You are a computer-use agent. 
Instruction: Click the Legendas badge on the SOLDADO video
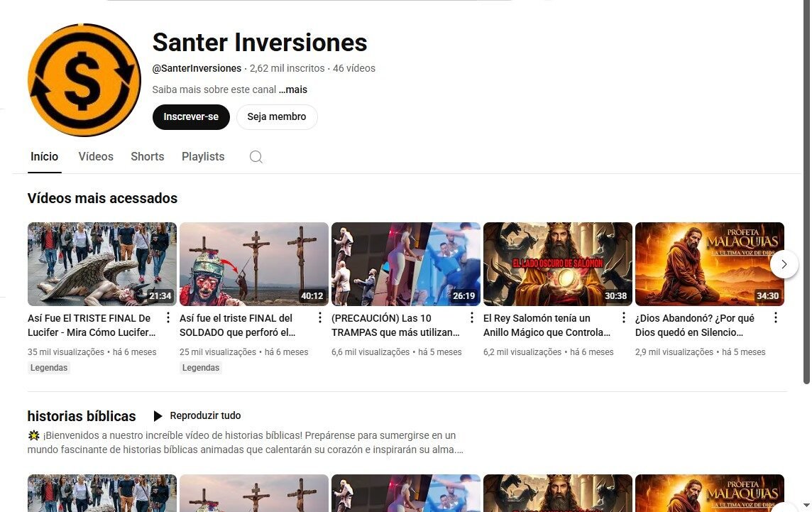coord(200,367)
